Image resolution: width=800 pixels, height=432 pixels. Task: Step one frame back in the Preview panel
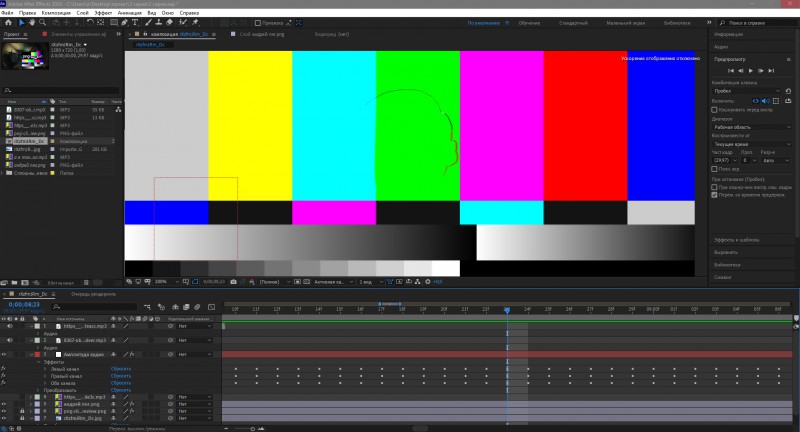[x=741, y=70]
